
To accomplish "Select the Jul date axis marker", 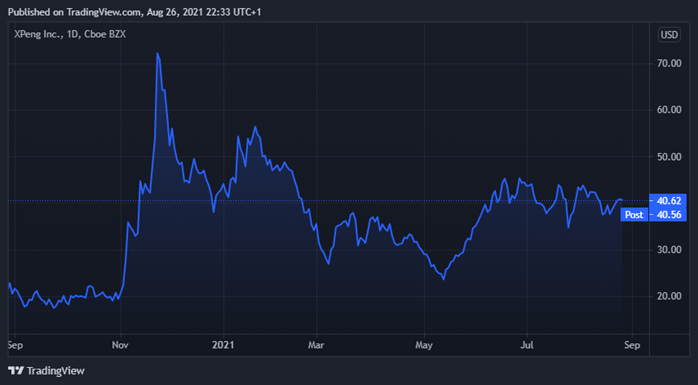I will point(527,345).
